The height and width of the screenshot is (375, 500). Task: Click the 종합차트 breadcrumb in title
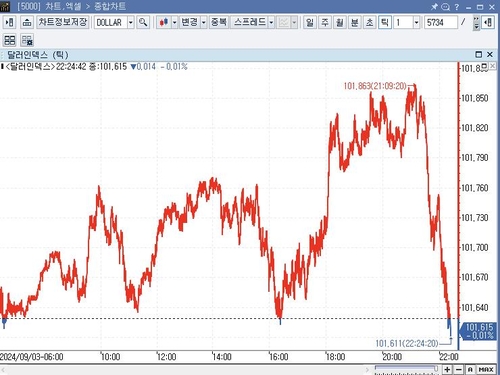tap(110, 6)
